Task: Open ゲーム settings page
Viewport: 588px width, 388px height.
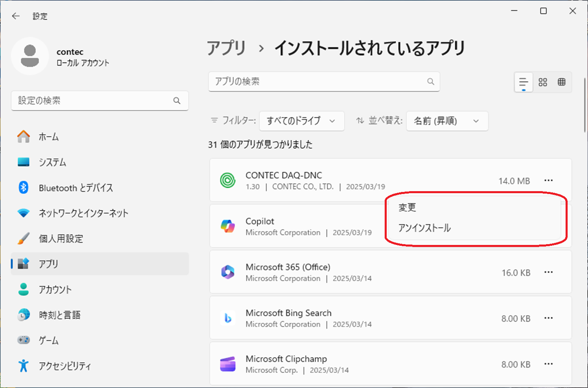Action: pos(100,340)
